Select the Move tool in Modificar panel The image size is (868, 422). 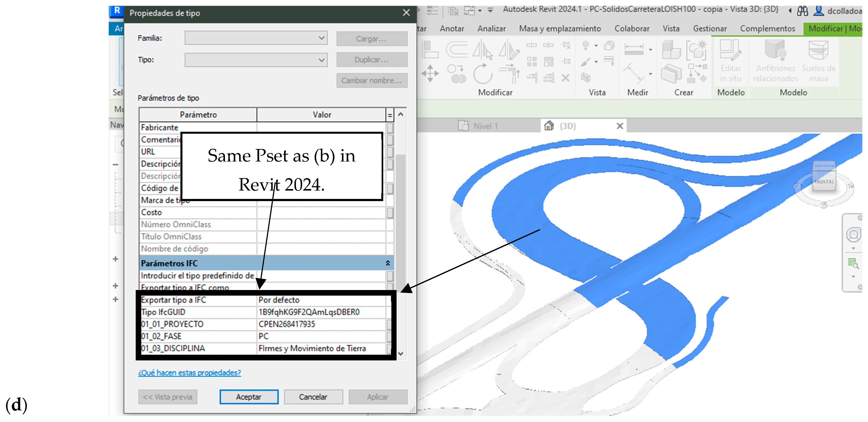click(x=430, y=73)
